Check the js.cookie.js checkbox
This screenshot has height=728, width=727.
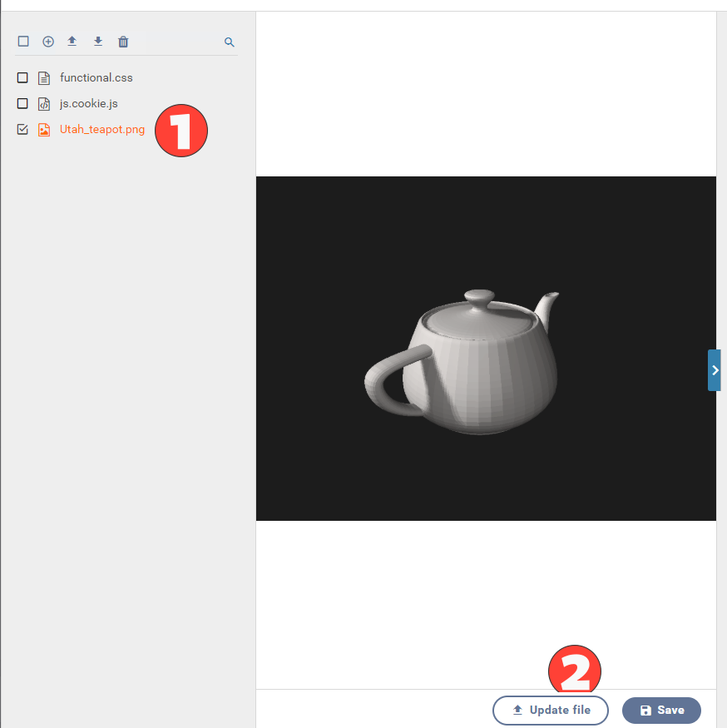(22, 104)
